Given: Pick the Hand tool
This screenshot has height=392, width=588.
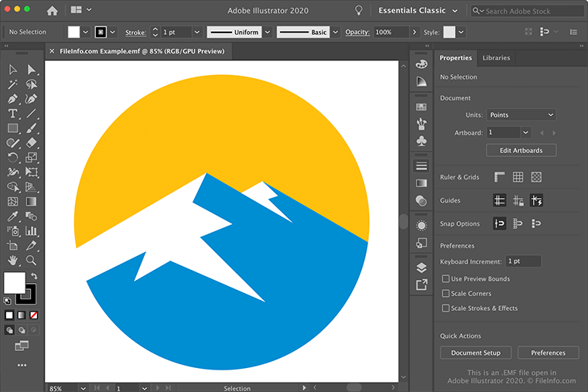Looking at the screenshot, I should [x=12, y=261].
